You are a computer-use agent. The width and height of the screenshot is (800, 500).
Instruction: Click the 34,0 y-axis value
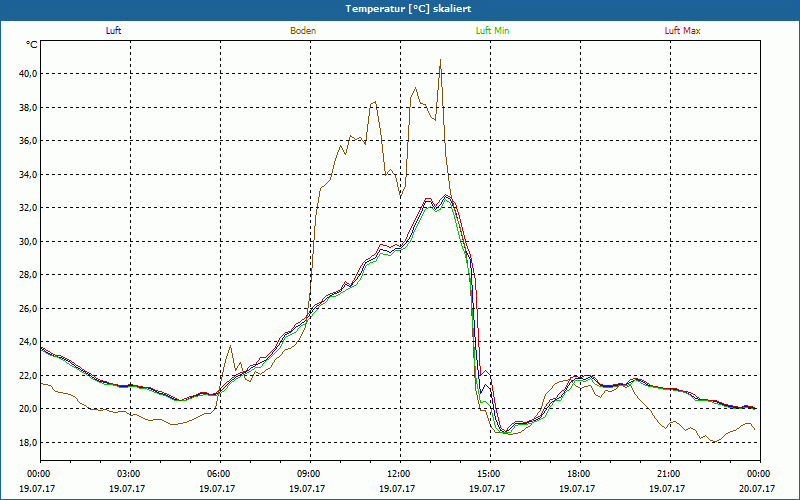click(x=29, y=174)
